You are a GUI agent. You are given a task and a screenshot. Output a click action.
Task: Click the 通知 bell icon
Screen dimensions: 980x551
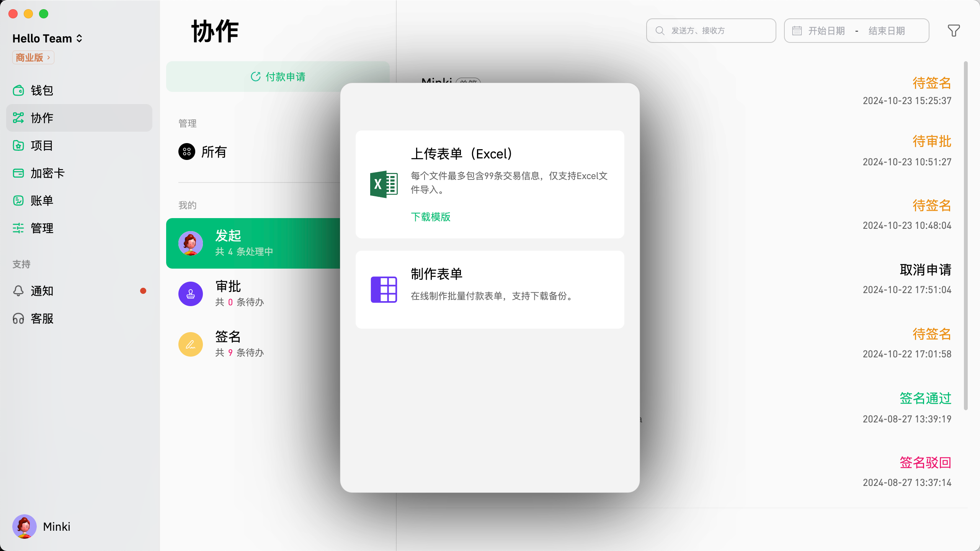[x=18, y=291]
